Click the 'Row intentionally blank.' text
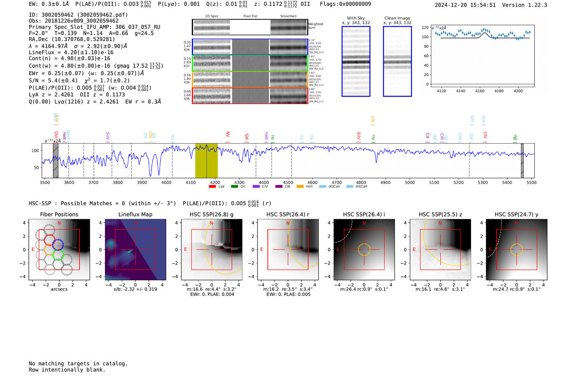 tap(67, 370)
